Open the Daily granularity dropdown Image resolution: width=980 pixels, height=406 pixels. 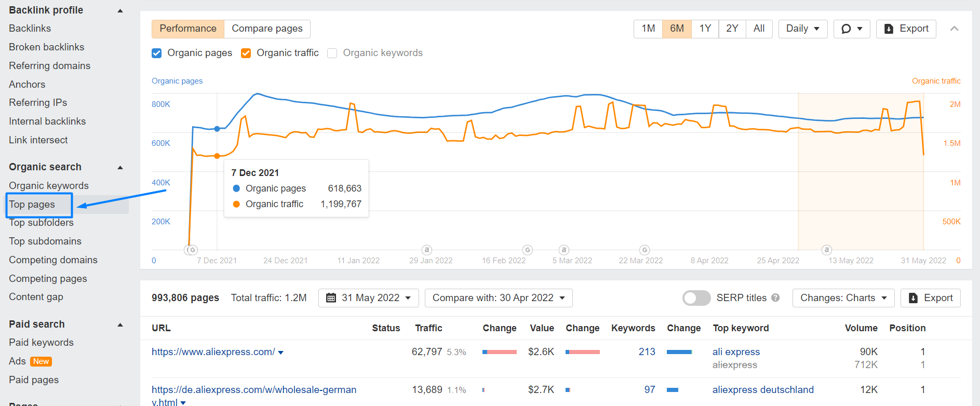(x=802, y=29)
